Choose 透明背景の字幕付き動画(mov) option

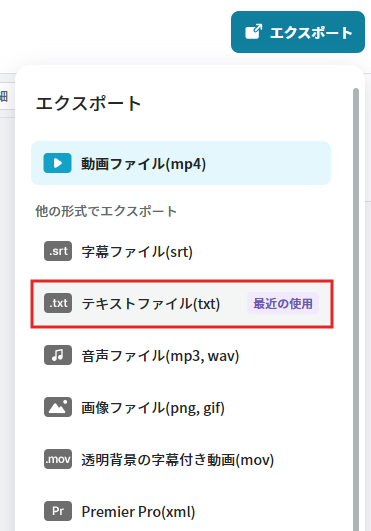pyautogui.click(x=181, y=459)
